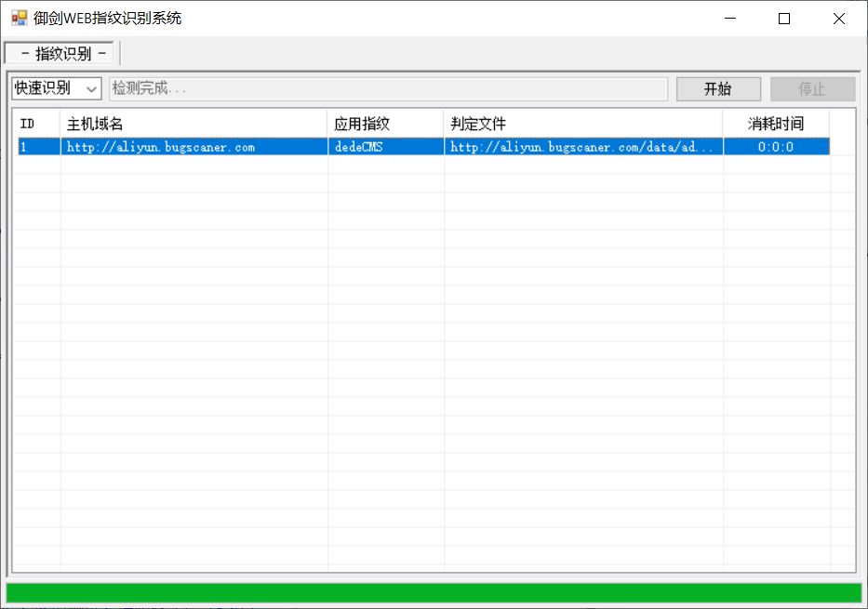Select the ID cell of row 1
Image resolution: width=868 pixels, height=609 pixels.
39,147
